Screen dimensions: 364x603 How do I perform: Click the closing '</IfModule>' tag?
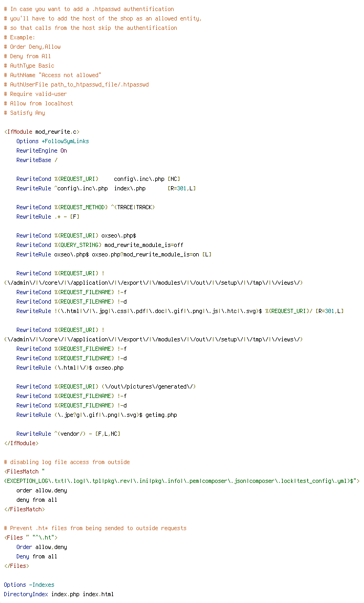[21, 444]
